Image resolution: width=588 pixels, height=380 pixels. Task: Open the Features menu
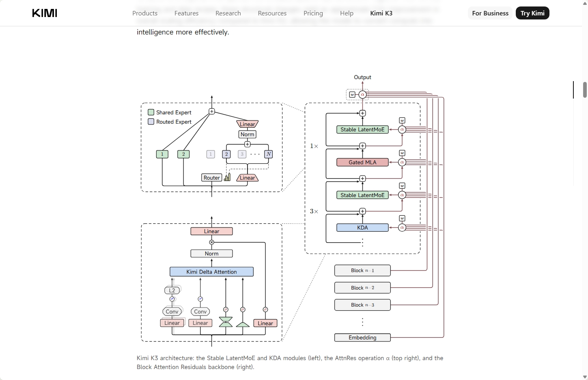click(x=187, y=13)
